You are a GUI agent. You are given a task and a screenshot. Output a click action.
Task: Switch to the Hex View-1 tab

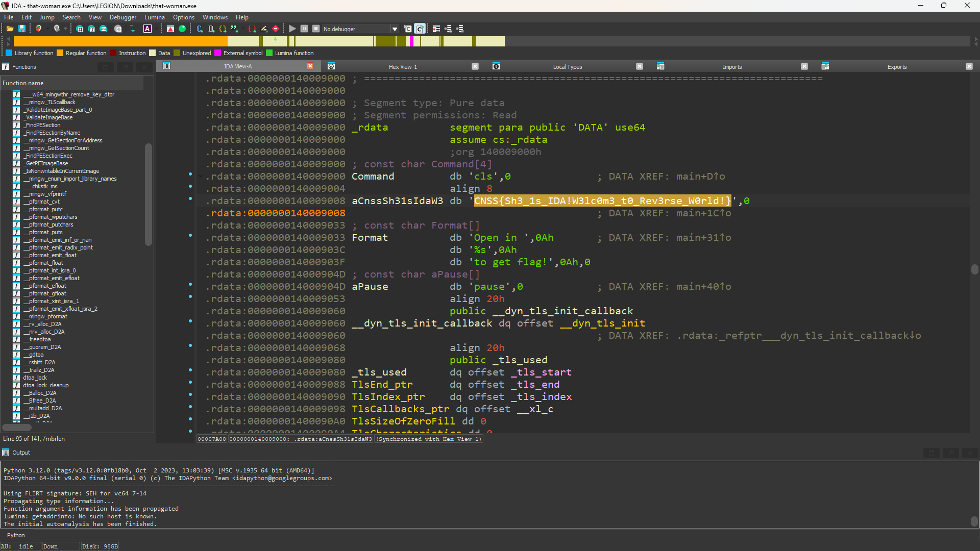(403, 67)
